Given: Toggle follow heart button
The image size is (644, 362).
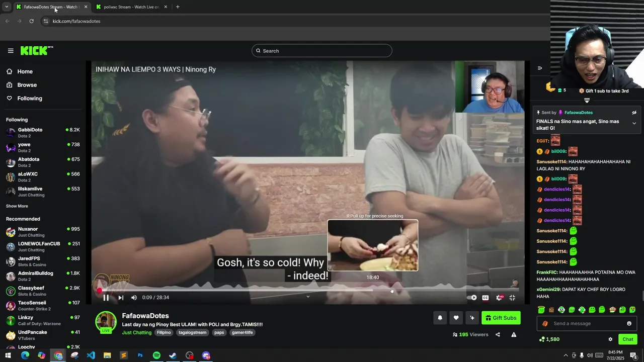Looking at the screenshot, I should click(456, 318).
